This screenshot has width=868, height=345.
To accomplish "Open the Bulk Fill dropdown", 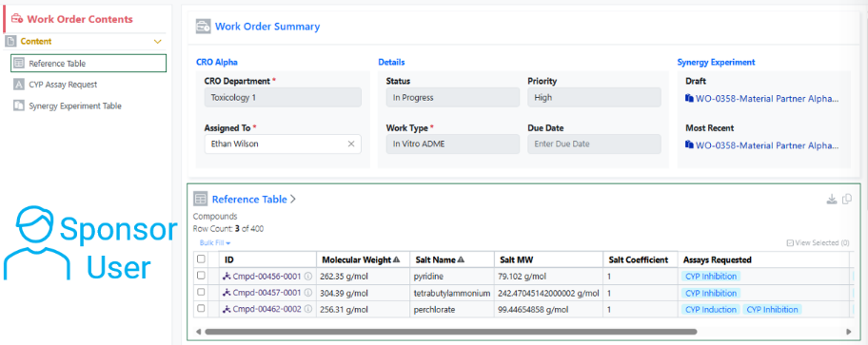I will tap(215, 242).
